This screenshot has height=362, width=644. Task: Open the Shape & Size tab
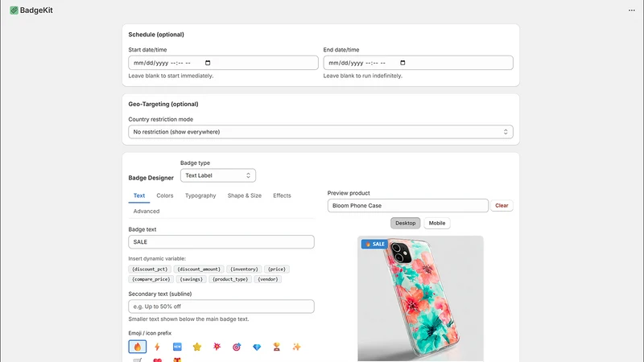coord(245,195)
